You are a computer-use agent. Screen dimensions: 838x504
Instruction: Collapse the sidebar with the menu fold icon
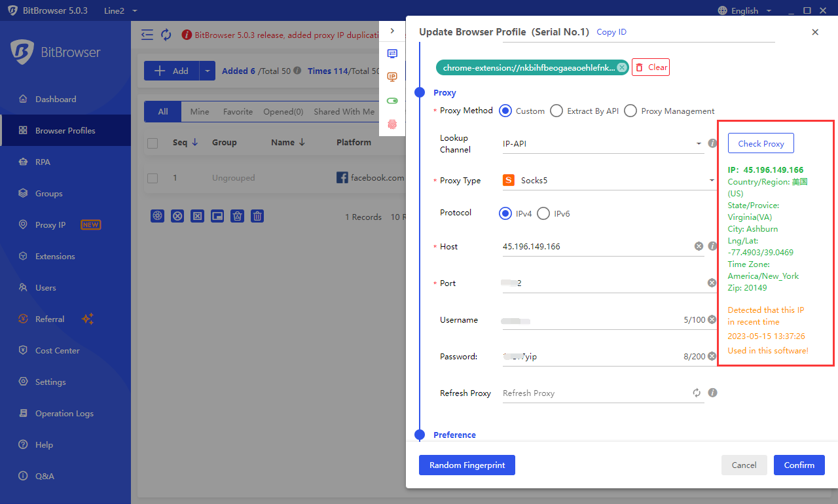coord(147,35)
